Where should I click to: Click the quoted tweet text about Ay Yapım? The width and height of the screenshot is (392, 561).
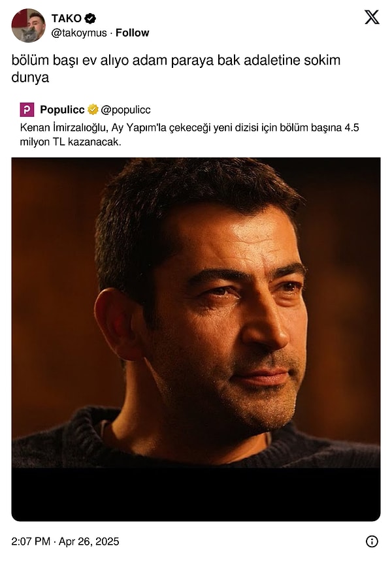pos(189,135)
